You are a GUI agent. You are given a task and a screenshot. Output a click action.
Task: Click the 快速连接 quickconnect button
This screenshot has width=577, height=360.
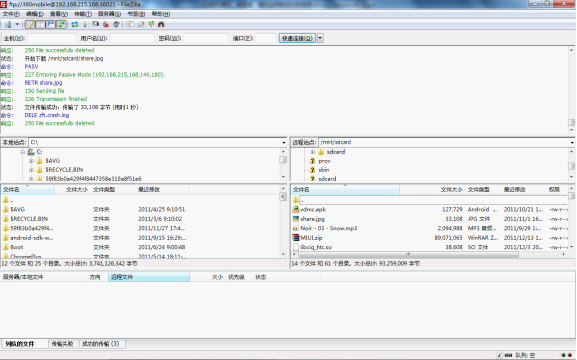pos(297,38)
